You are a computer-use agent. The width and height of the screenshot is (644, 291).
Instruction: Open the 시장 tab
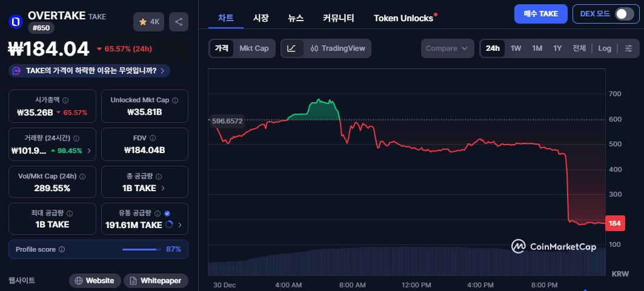tap(261, 18)
